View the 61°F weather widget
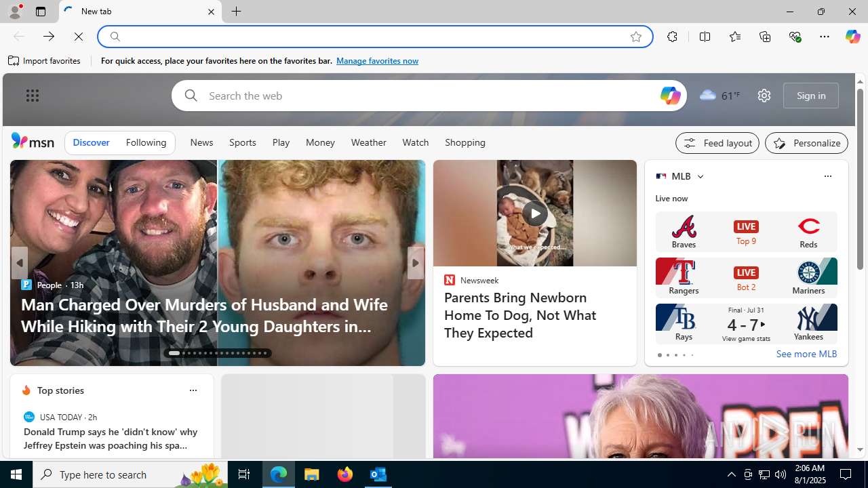 coord(720,96)
